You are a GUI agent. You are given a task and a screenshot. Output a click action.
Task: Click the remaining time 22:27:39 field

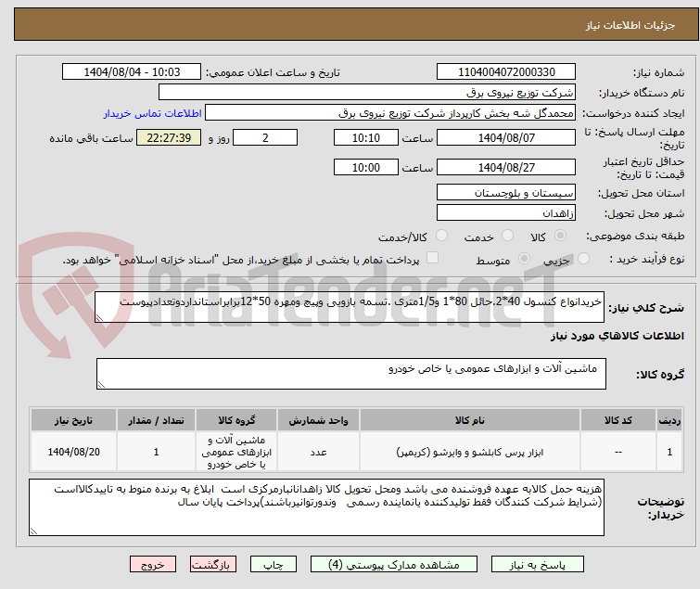[x=169, y=137]
